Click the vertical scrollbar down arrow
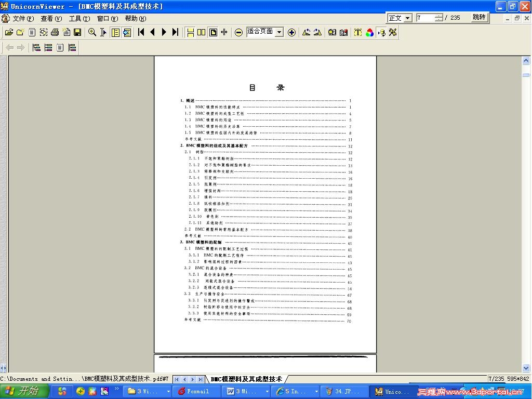The height and width of the screenshot is (399, 532). 526,368
